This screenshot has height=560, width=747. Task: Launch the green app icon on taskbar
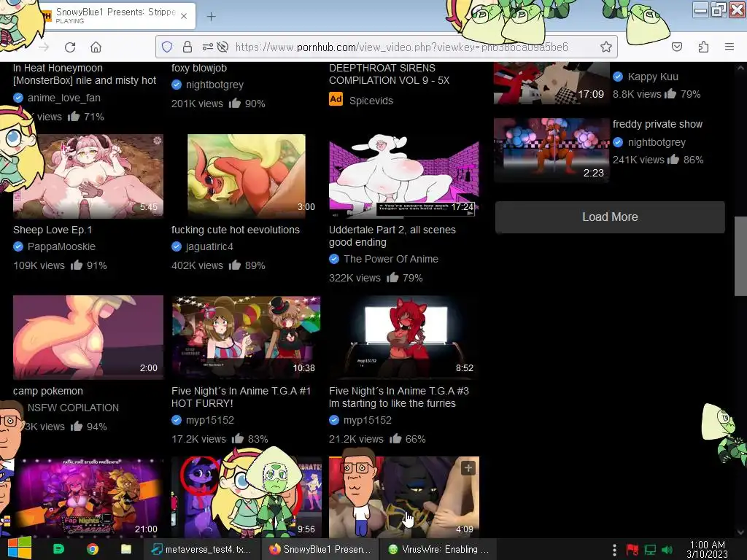point(58,549)
